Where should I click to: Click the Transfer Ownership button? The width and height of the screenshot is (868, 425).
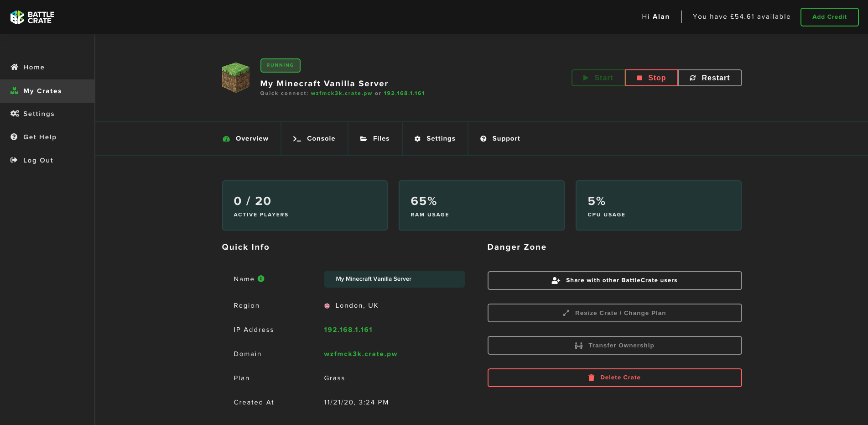[x=614, y=346]
